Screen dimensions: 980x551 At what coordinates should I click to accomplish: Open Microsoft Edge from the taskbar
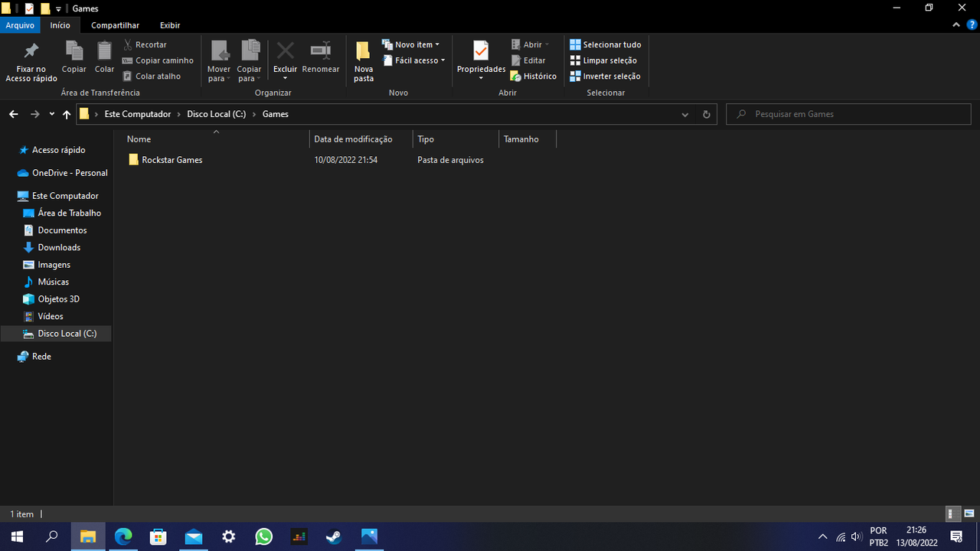(x=122, y=536)
